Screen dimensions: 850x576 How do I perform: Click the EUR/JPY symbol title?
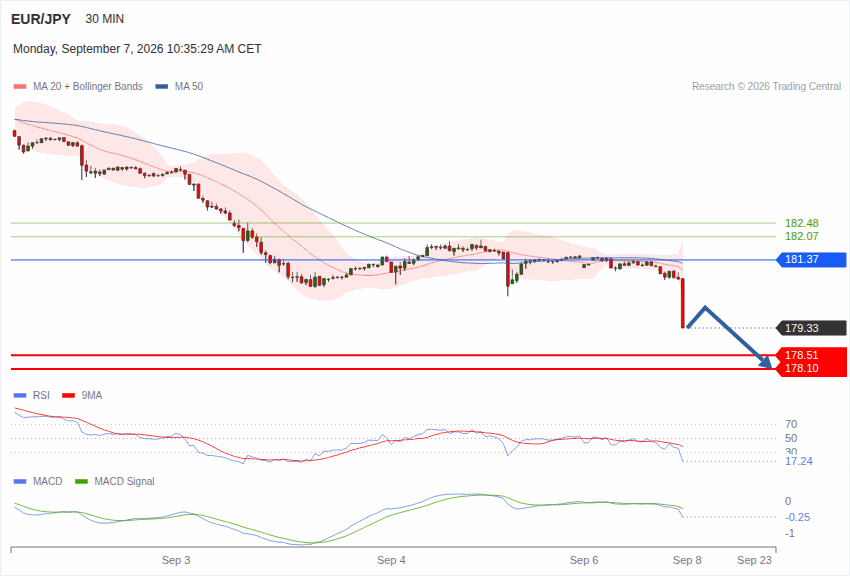pyautogui.click(x=41, y=19)
